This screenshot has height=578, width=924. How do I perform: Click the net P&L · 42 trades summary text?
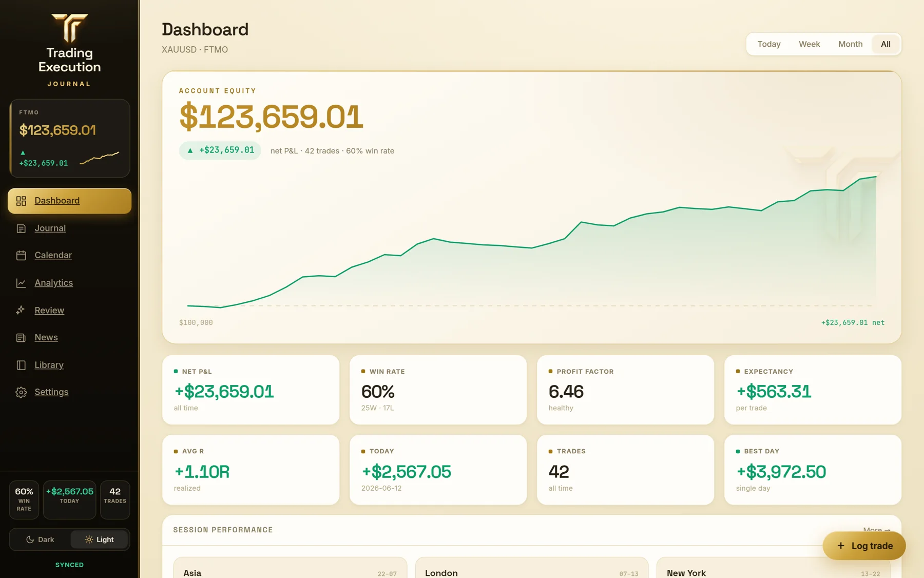332,151
